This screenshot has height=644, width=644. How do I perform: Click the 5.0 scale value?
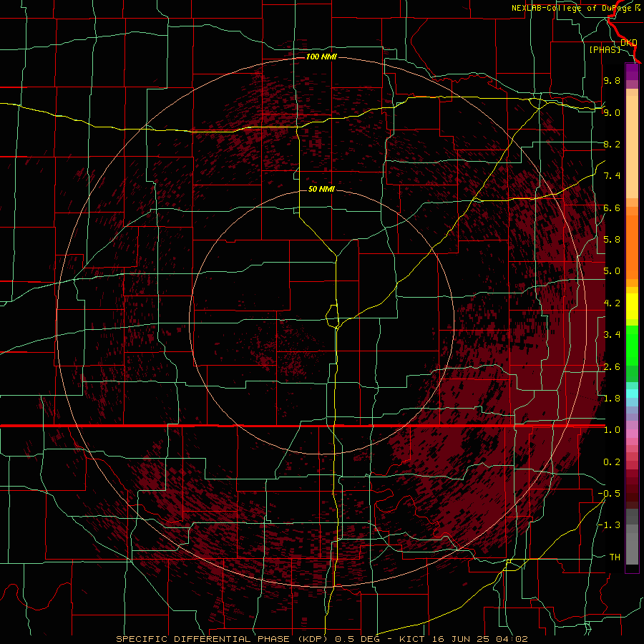coord(612,271)
